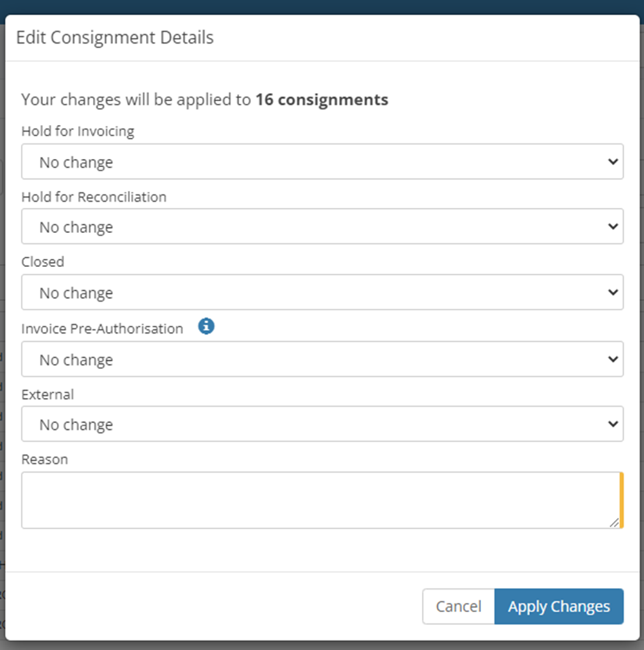Click the External dropdown chevron arrow
Viewport: 644px width, 650px height.
613,425
